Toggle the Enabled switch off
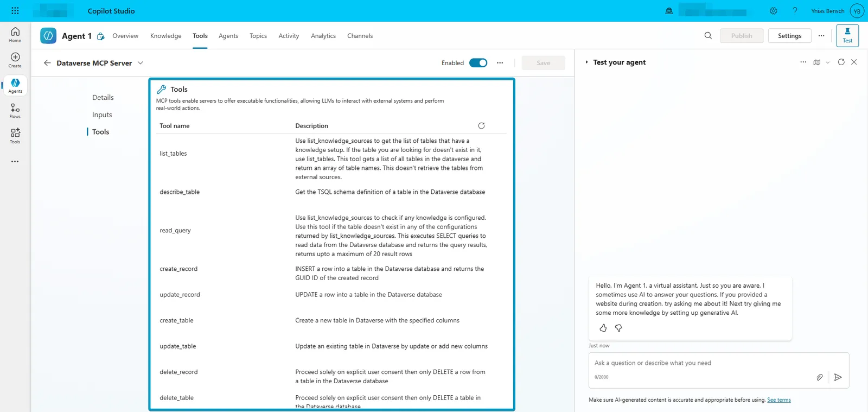The width and height of the screenshot is (868, 412). click(x=478, y=63)
